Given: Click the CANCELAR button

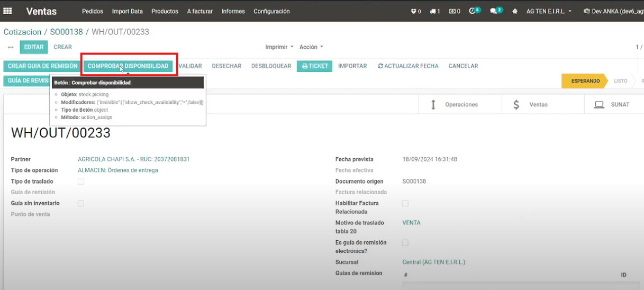Looking at the screenshot, I should click(x=463, y=66).
